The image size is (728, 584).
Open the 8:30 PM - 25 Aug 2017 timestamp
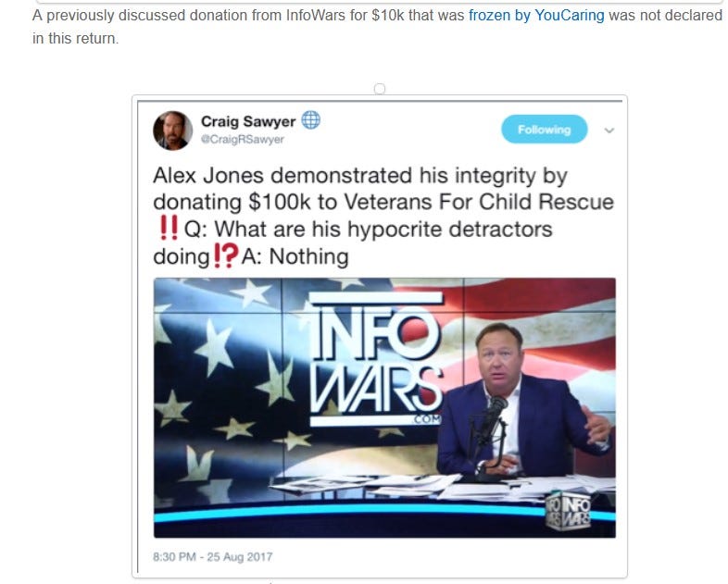coord(213,556)
